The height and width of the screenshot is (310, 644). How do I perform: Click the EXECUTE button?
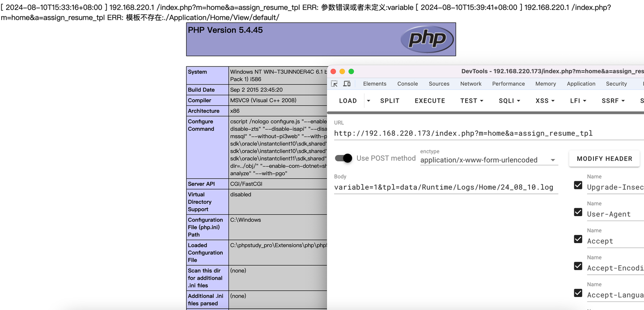pyautogui.click(x=429, y=101)
